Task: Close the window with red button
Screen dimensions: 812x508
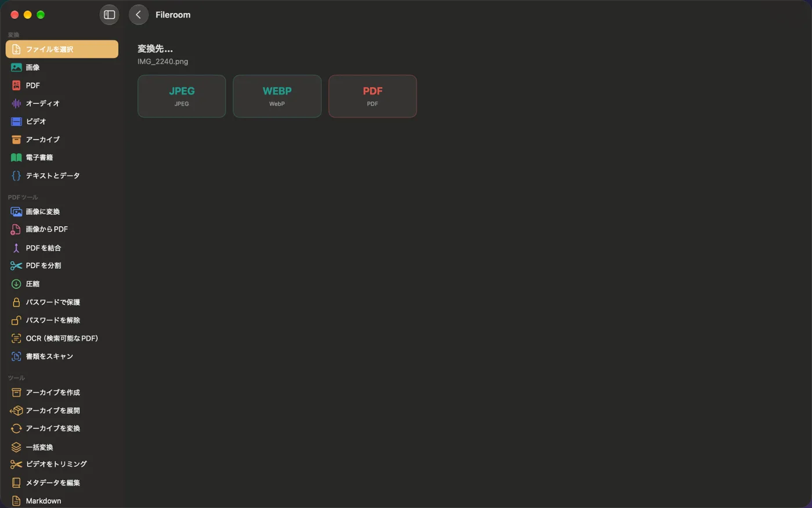Action: click(14, 15)
